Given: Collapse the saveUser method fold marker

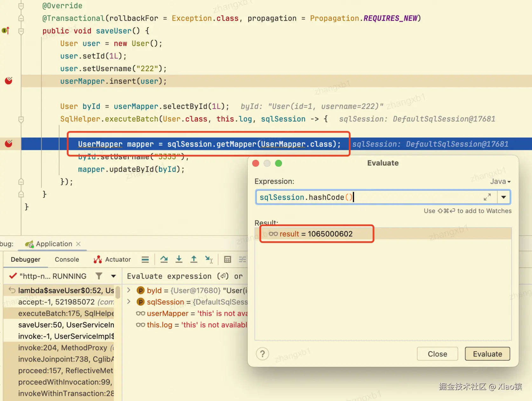Looking at the screenshot, I should [x=21, y=31].
